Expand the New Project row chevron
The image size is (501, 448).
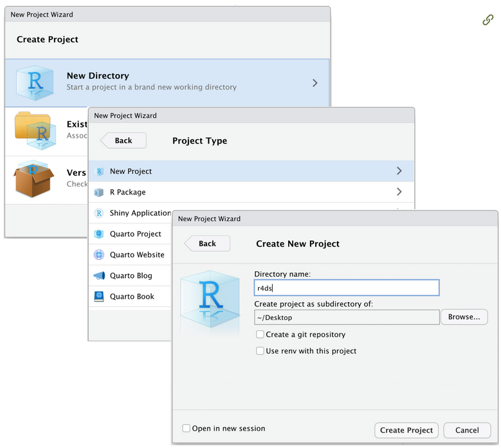399,171
